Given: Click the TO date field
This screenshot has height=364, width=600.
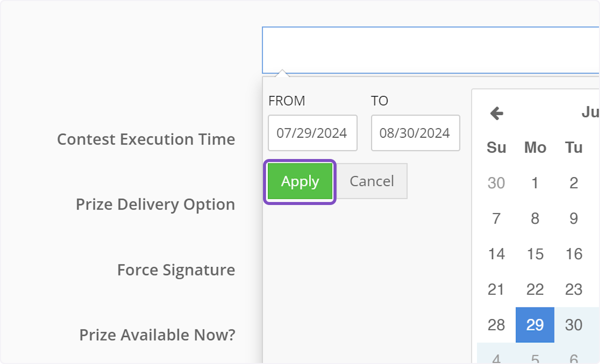Looking at the screenshot, I should tap(415, 133).
